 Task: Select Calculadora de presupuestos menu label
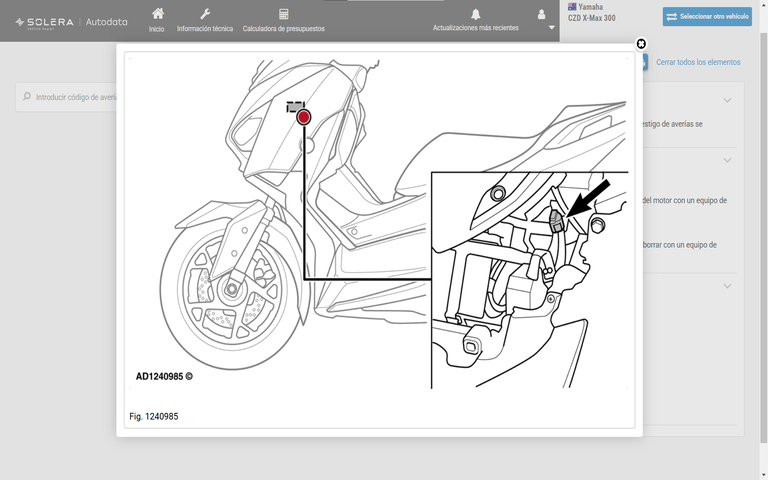(284, 29)
